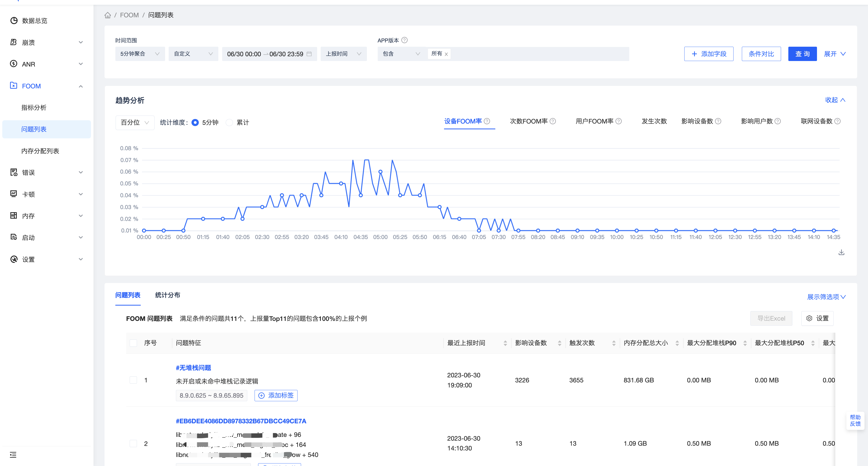Screen dimensions: 868x466
Task: Click FOOM in the breadcrumb
Action: (129, 15)
